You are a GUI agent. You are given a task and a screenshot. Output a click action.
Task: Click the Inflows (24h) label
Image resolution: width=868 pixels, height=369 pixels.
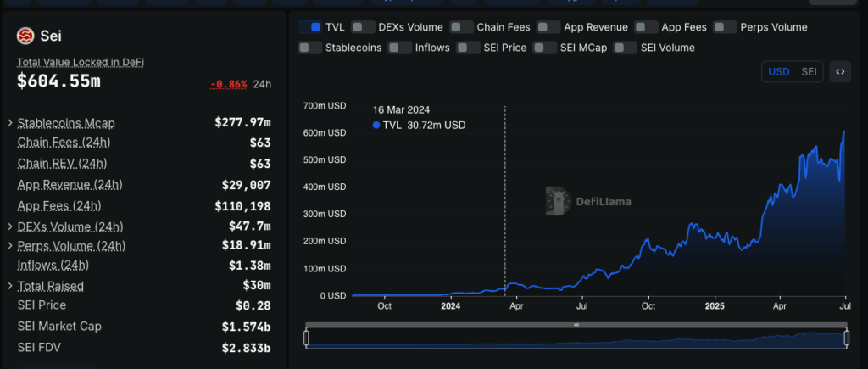(x=53, y=265)
